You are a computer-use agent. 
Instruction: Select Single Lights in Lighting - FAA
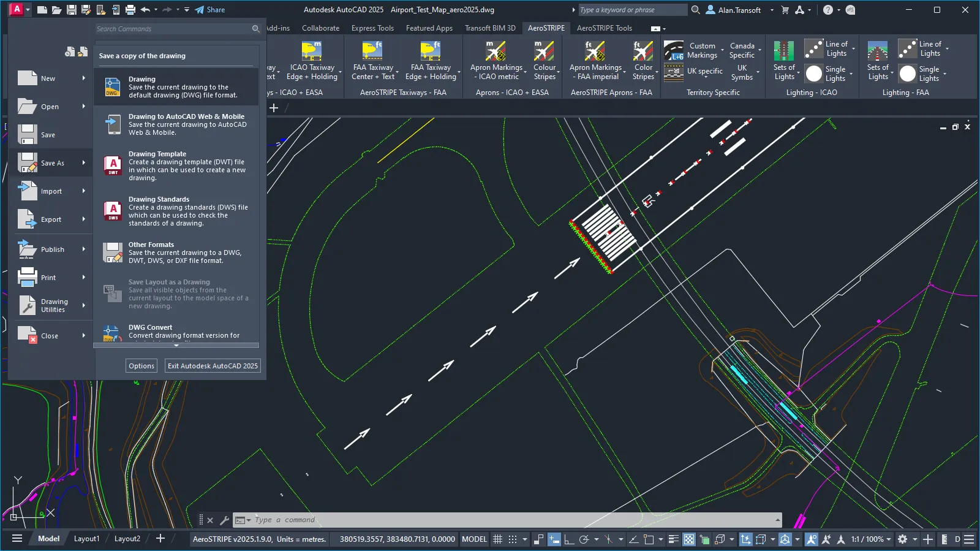922,74
